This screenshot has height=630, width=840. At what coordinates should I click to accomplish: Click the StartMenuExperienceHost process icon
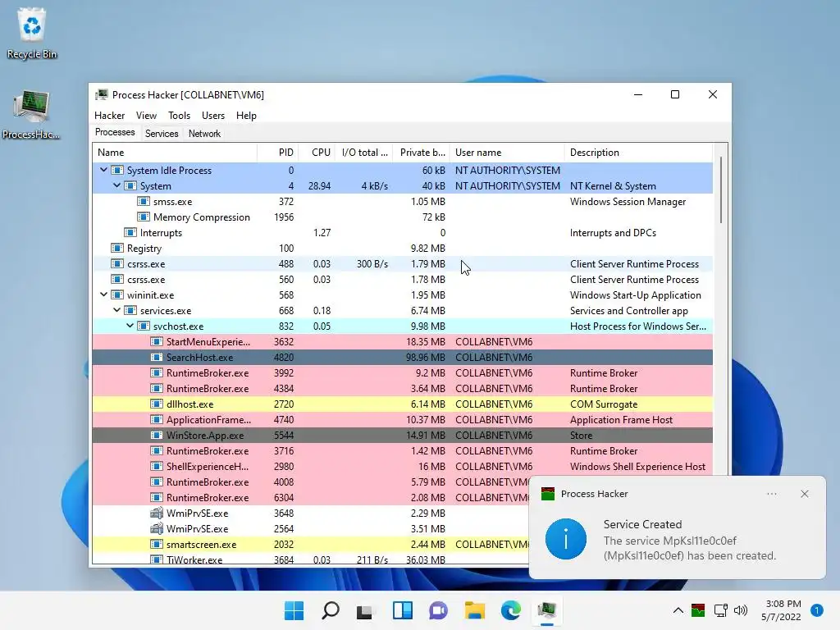[157, 342]
